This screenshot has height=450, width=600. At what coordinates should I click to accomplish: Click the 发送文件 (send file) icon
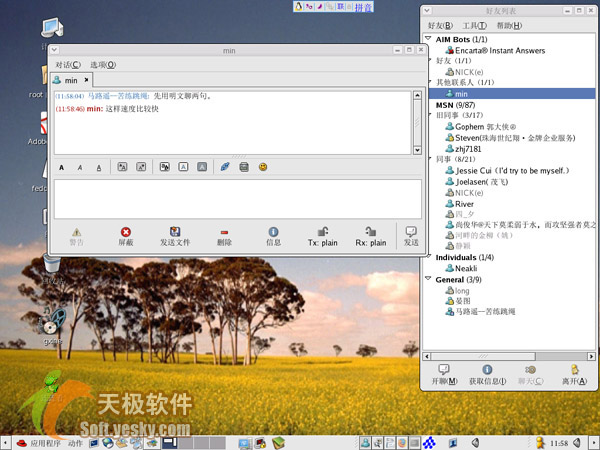[x=174, y=236]
